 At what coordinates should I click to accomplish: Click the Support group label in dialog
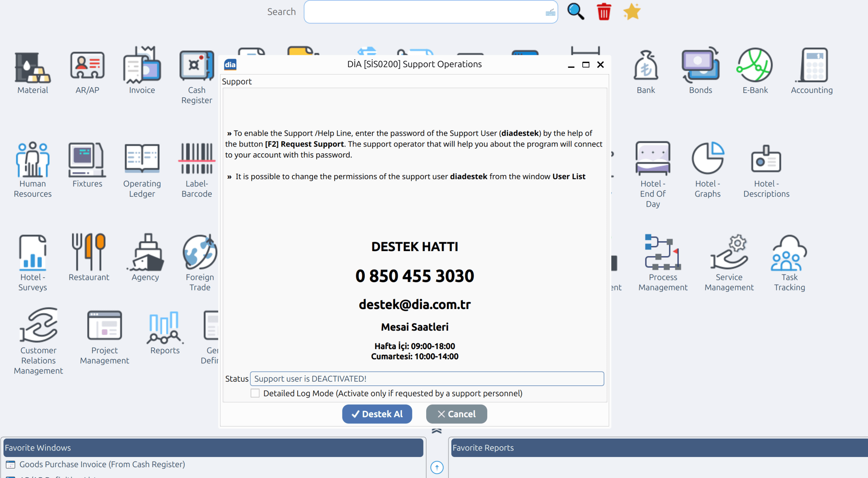(237, 81)
